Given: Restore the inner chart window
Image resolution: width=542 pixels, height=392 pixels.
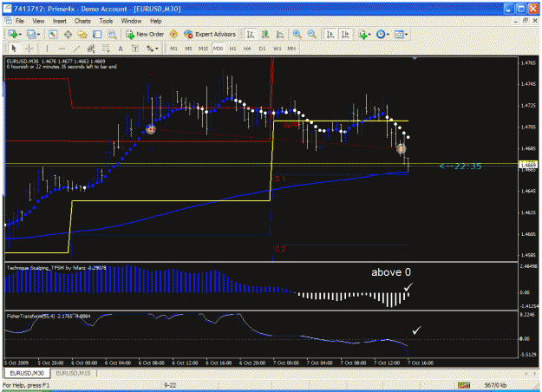Looking at the screenshot, I should coord(526,21).
